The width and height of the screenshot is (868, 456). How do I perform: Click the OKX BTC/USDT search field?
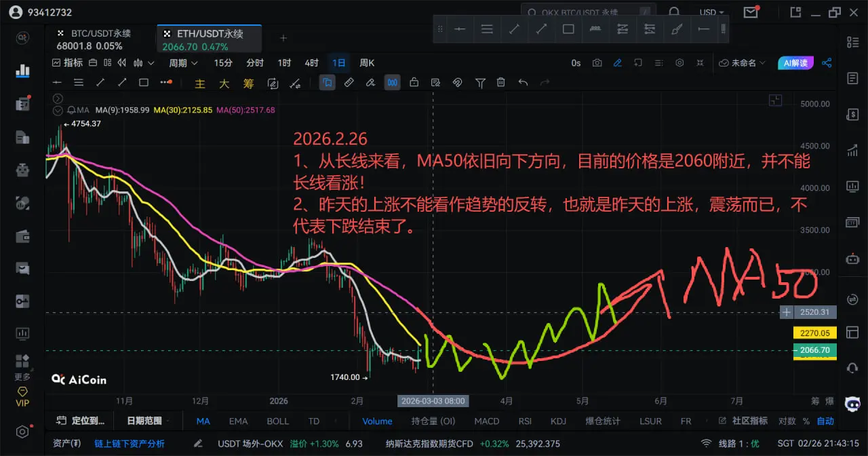click(583, 12)
